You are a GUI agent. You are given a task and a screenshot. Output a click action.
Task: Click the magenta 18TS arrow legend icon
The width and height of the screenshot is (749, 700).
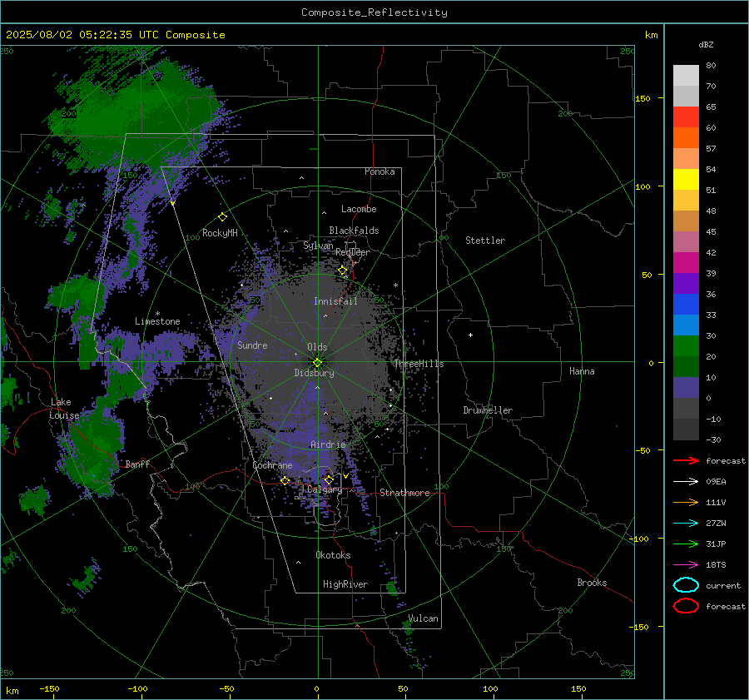point(686,565)
